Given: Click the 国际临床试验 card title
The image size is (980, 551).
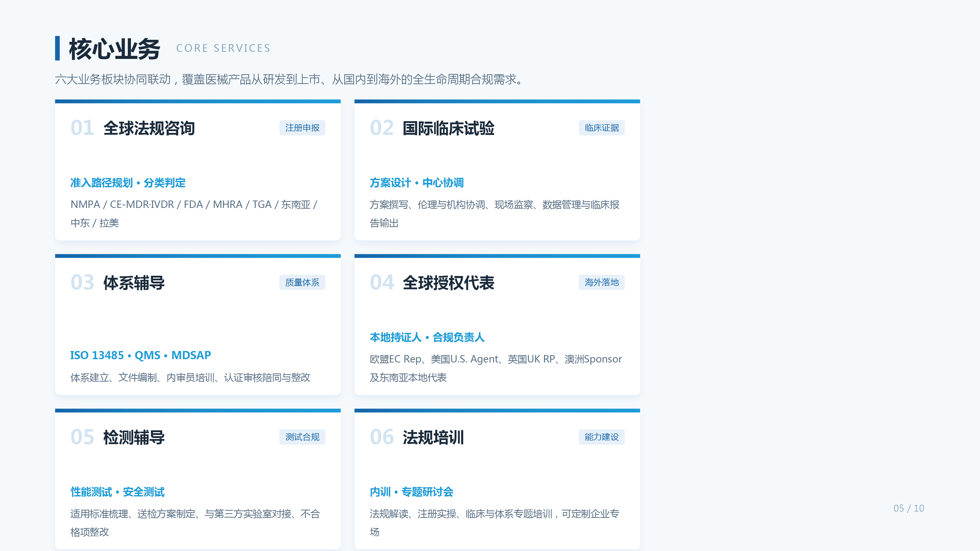Looking at the screenshot, I should 449,128.
